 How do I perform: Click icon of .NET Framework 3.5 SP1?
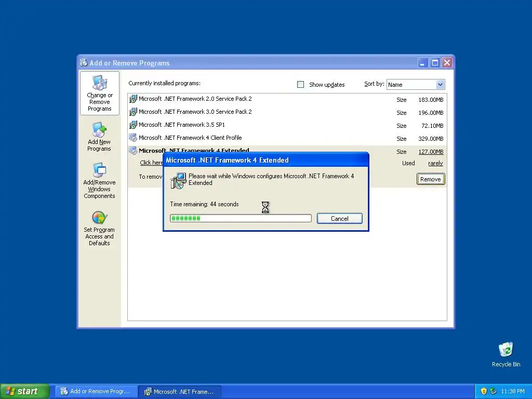pos(133,125)
